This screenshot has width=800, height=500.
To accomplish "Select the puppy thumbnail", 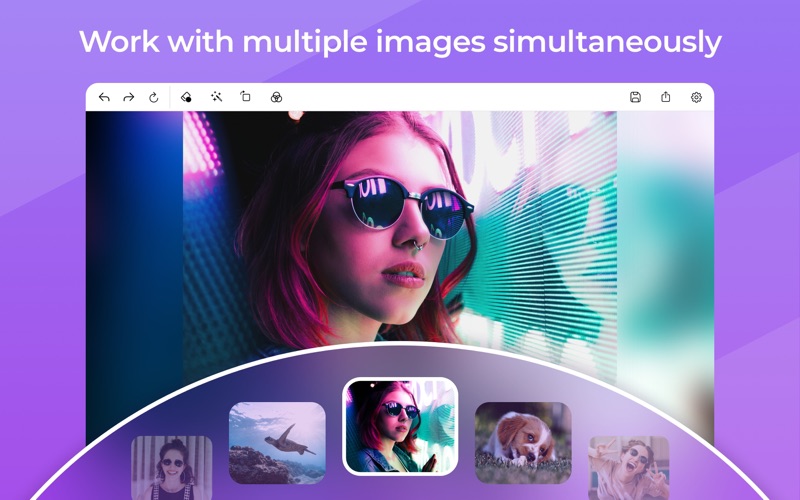I will coord(523,443).
